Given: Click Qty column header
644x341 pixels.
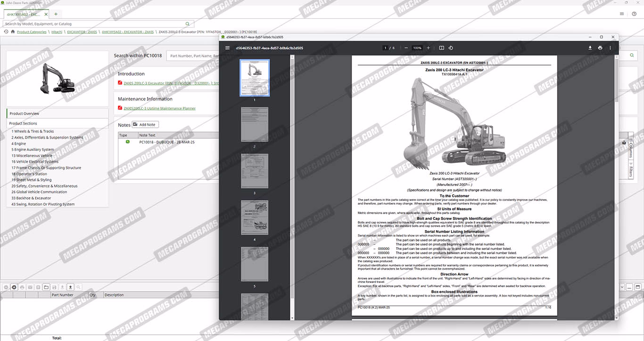Looking at the screenshot, I should 92,295.
